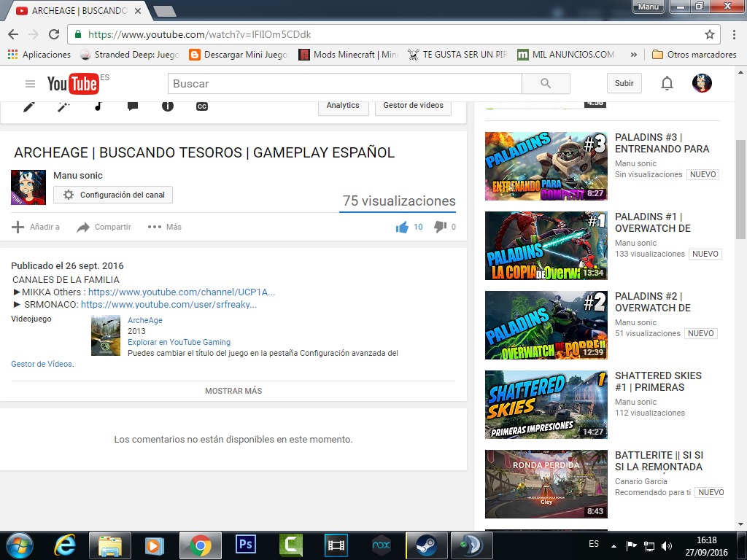Open the new tab button
Screen dimensions: 747x560
pos(165,12)
